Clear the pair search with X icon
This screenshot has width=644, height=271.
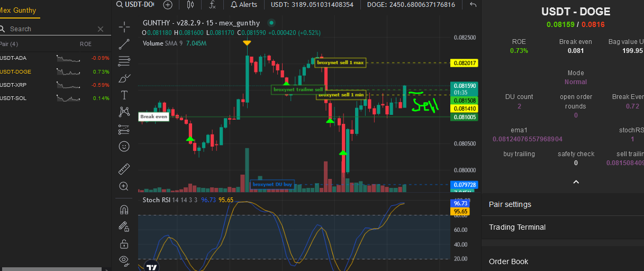101,29
